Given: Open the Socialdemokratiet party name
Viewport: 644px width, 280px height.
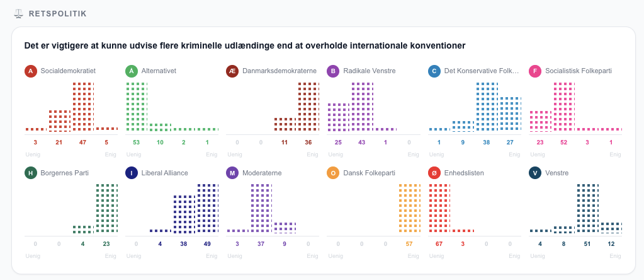Looking at the screenshot, I should click(x=68, y=71).
